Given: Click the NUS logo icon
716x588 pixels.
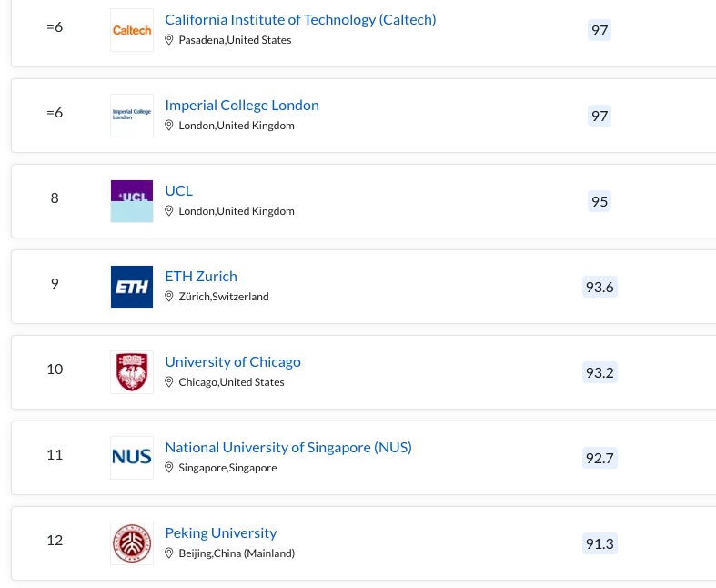Looking at the screenshot, I should (131, 458).
